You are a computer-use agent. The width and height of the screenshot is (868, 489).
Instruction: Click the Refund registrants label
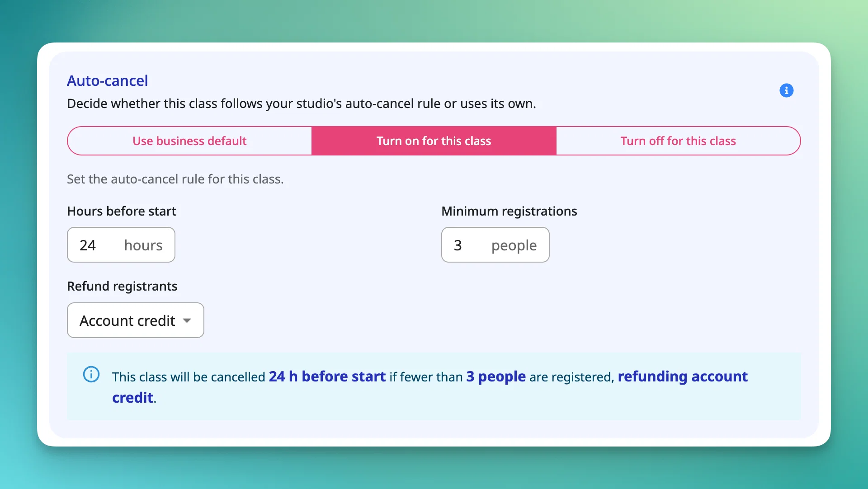[122, 286]
